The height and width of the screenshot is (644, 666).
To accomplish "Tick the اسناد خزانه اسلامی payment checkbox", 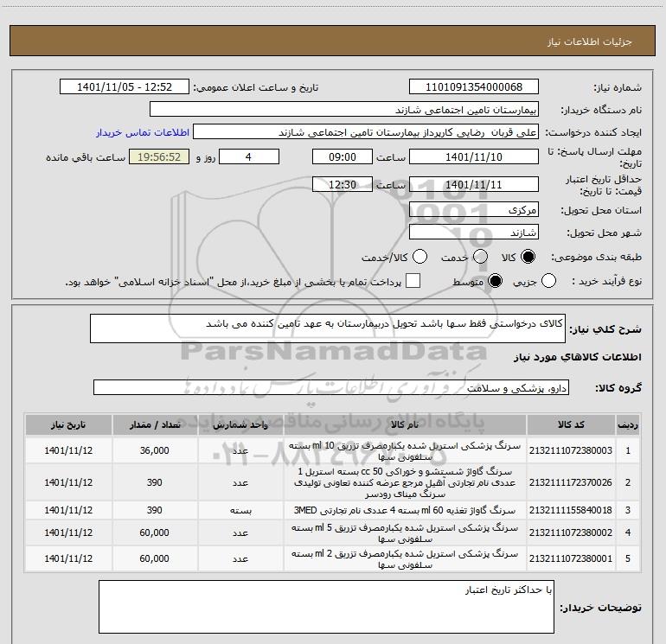I will point(413,281).
